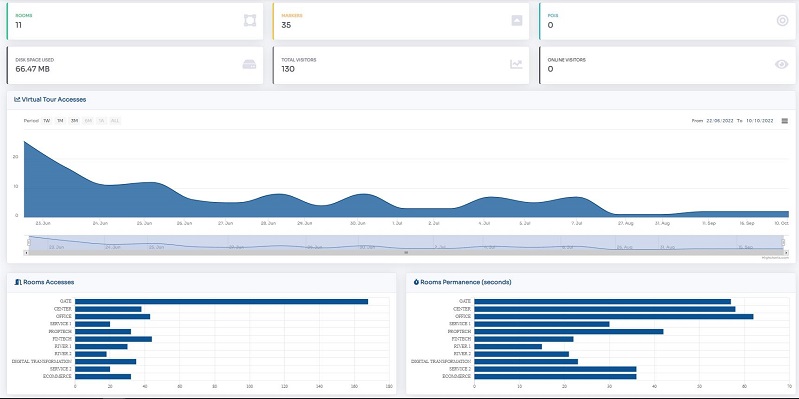Click the CENTER bar in Rooms Accesses

tap(108, 309)
